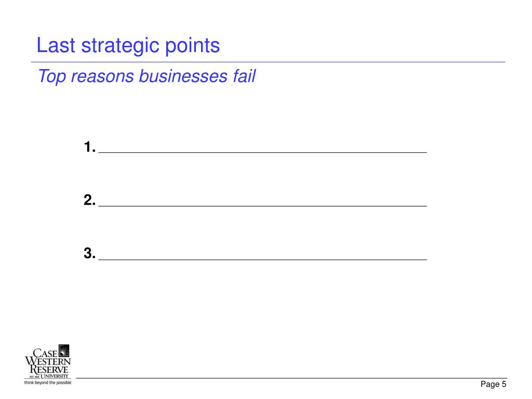
Task: Click the word "RESERVE" in the logo
Action: 49,369
